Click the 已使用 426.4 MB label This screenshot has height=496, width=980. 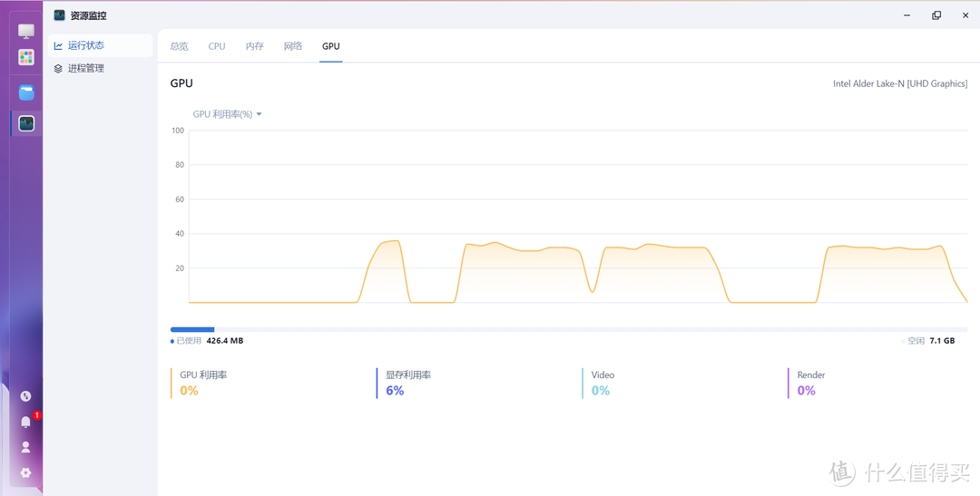(207, 341)
